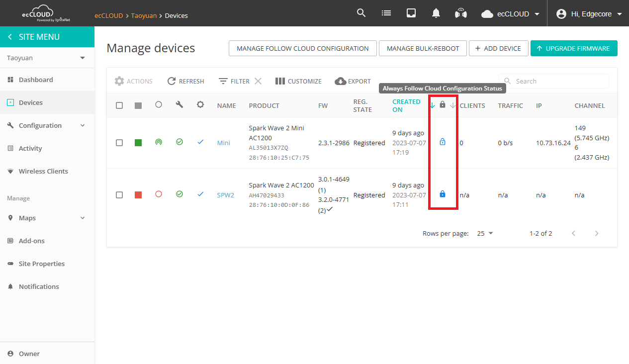Click the ecCLOUD breadcrumb link

[109, 15]
